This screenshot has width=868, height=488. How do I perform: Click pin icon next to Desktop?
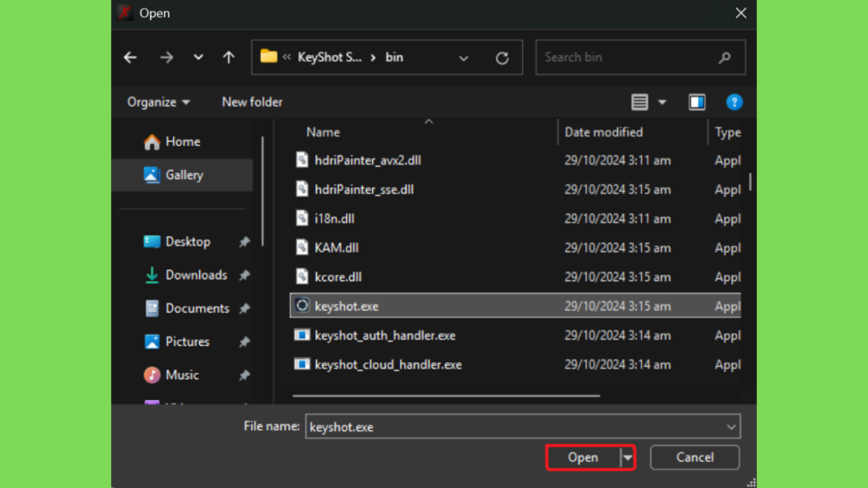coord(244,241)
